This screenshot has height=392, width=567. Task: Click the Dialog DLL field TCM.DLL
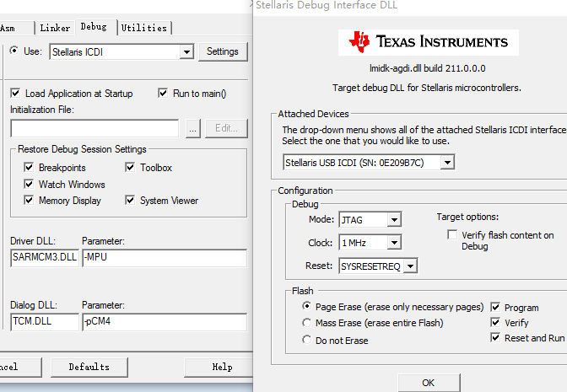45,321
